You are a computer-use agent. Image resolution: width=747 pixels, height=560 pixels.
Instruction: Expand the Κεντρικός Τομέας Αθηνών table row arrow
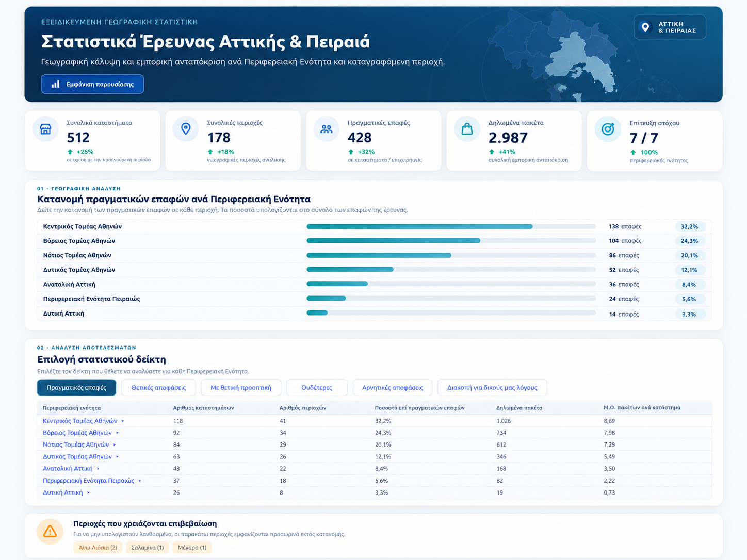(x=123, y=421)
